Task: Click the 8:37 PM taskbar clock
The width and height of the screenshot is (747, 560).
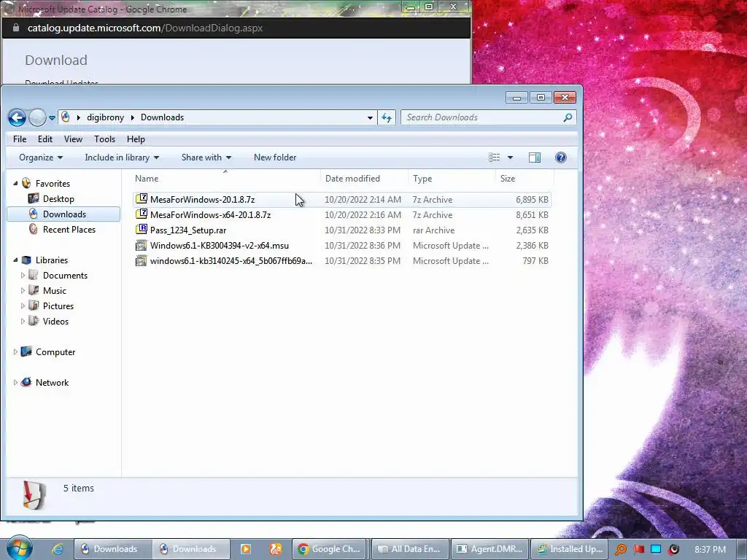Action: [710, 550]
